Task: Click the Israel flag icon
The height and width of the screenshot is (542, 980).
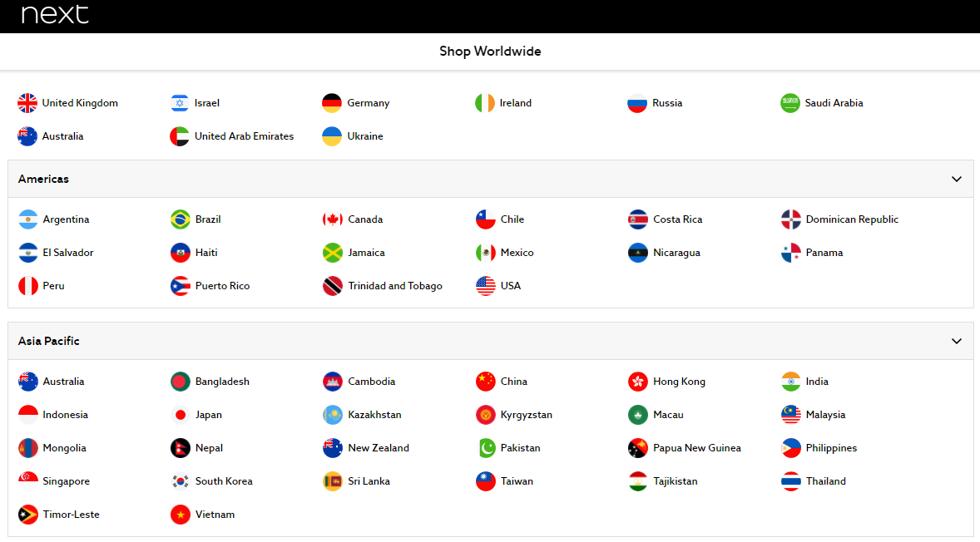Action: click(180, 103)
